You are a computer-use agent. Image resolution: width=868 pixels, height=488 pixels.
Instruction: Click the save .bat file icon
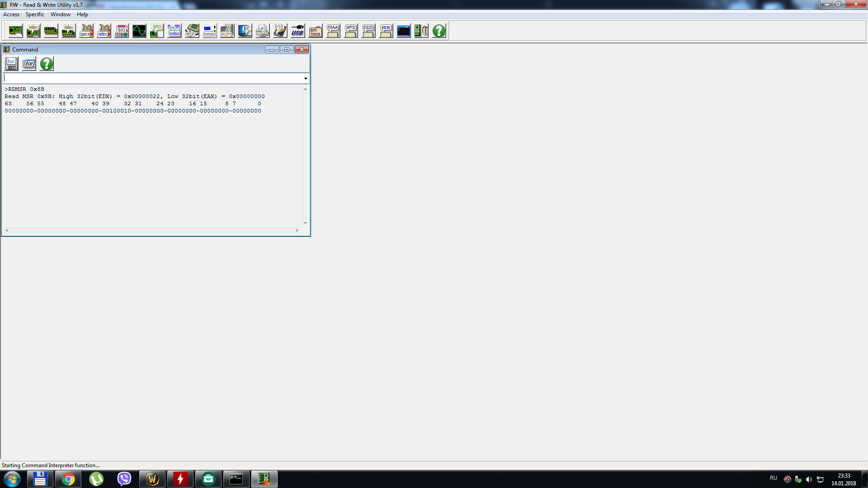pyautogui.click(x=11, y=64)
